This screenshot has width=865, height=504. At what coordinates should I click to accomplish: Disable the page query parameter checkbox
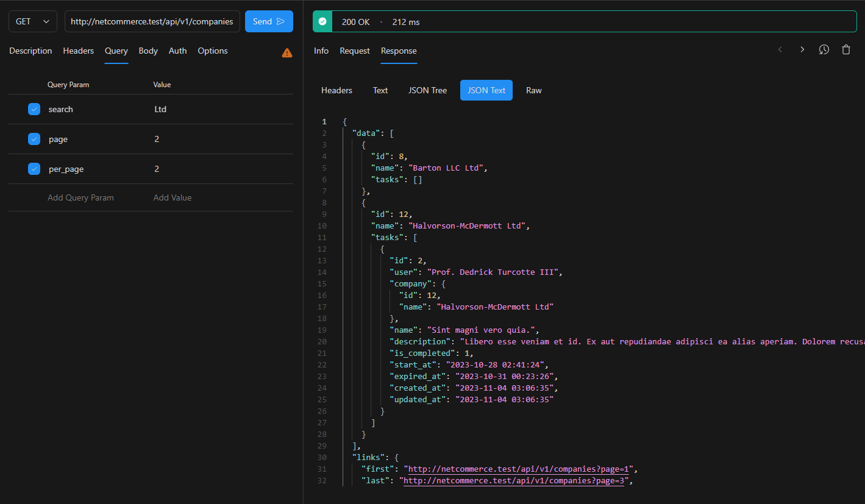coord(34,138)
